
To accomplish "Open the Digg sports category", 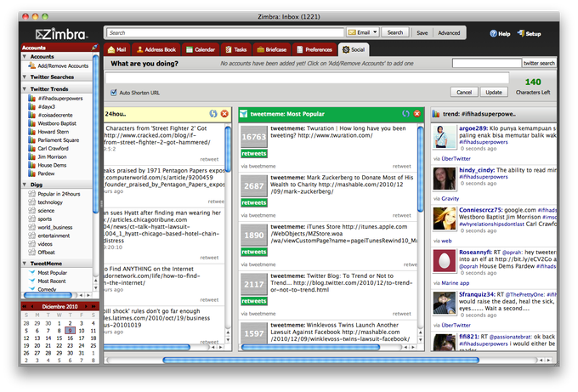I will tap(44, 219).
